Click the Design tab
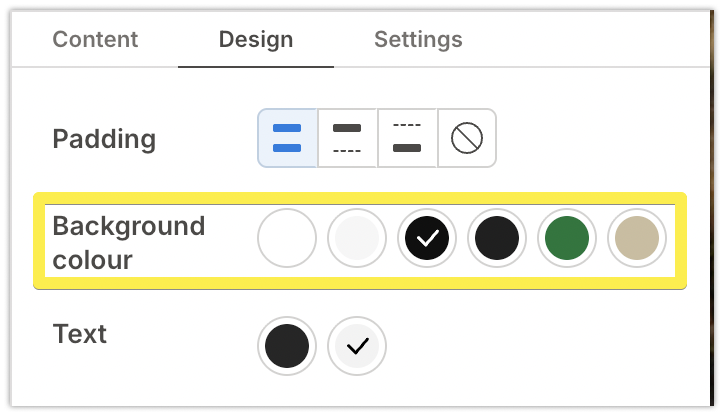 (x=256, y=40)
